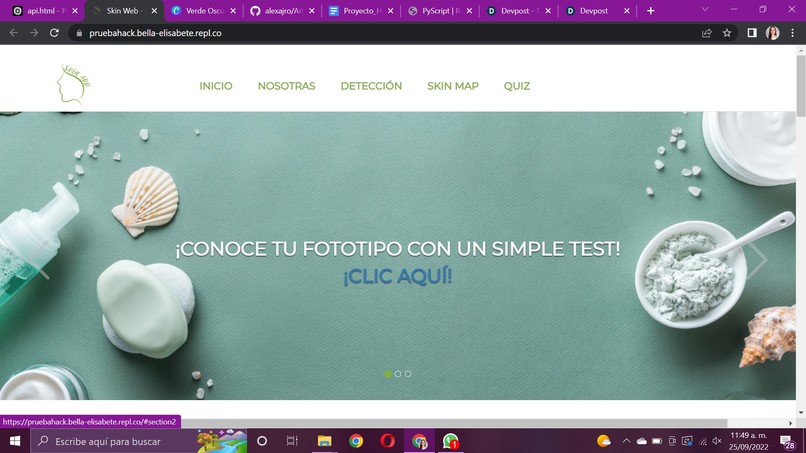This screenshot has height=453, width=806.
Task: Open Wi-Fi network settings
Action: point(703,441)
